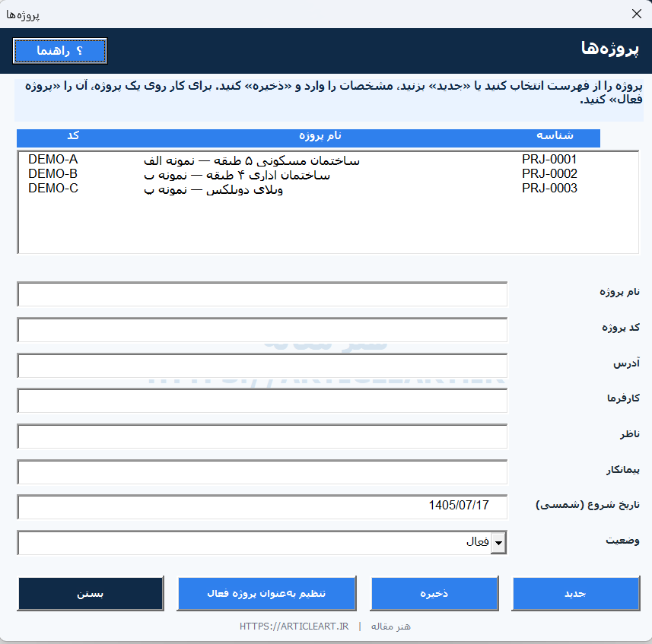Open the راهنما help button
Viewport: 652px width, 644px height.
[60, 51]
